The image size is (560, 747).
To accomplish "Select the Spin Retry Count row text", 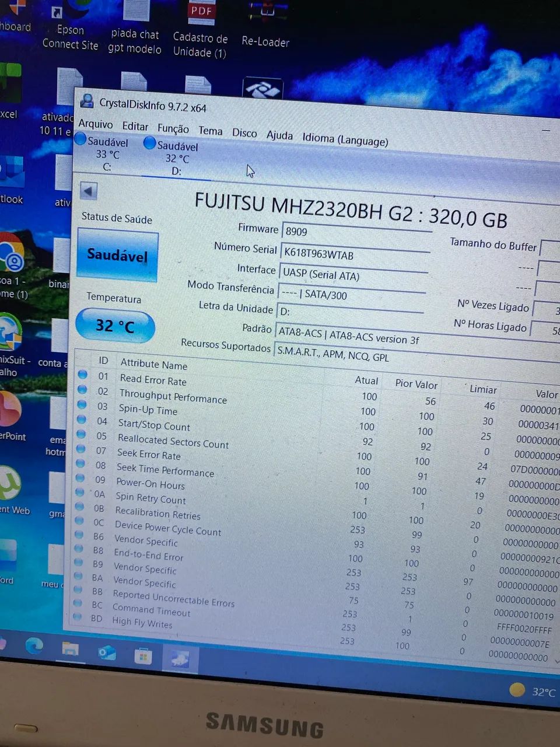I will click(x=150, y=498).
